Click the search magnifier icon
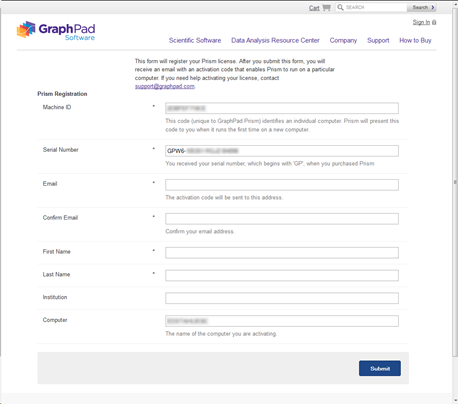The height and width of the screenshot is (404, 458). coord(340,7)
